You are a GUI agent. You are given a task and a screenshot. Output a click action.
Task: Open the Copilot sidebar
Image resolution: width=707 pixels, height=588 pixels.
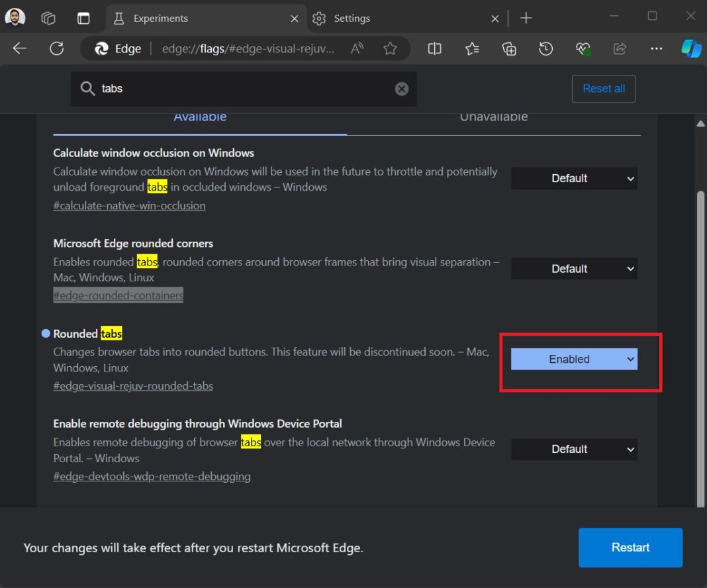[691, 48]
